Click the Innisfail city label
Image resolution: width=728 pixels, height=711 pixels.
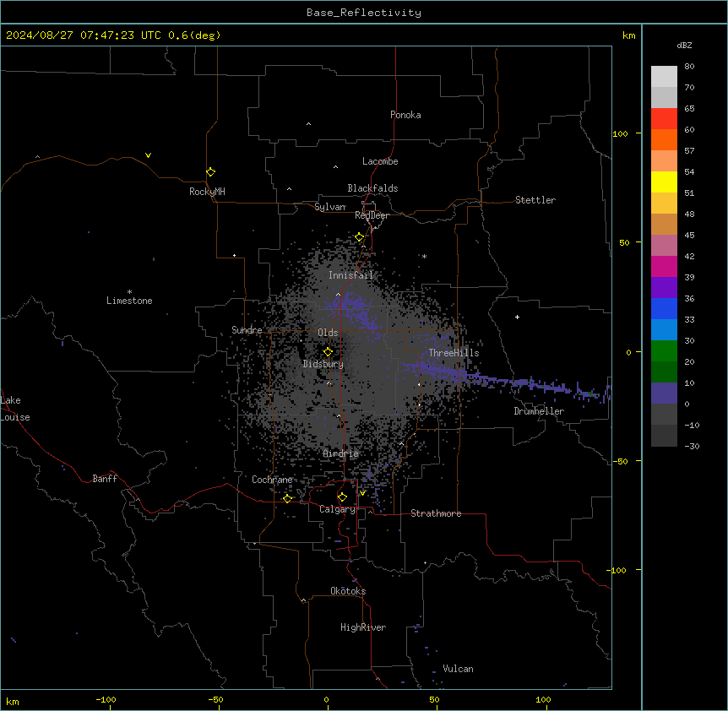tap(350, 275)
